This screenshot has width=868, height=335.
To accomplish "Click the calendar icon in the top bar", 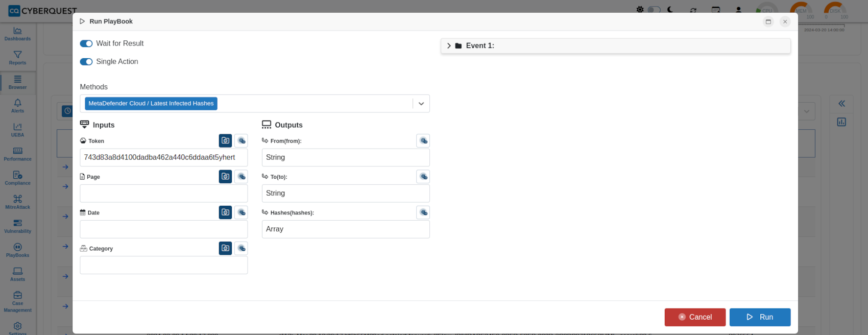I will click(x=716, y=10).
